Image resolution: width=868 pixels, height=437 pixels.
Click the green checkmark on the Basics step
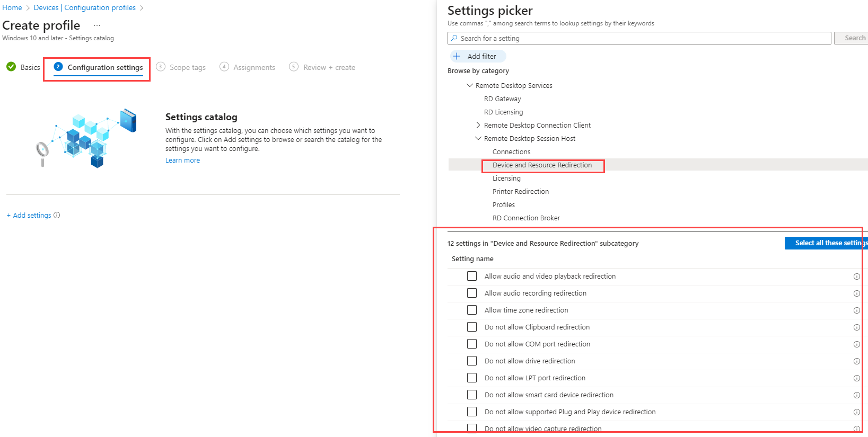(11, 67)
